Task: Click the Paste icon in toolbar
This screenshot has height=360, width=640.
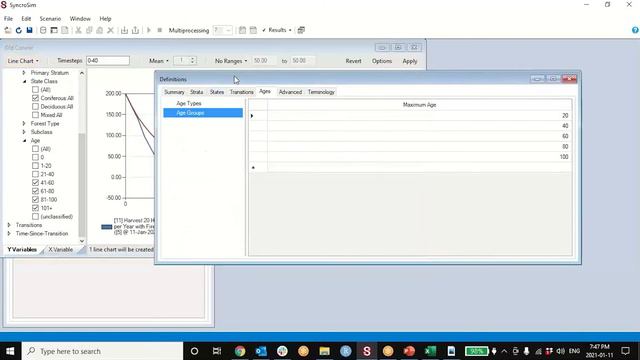Action: [100, 30]
